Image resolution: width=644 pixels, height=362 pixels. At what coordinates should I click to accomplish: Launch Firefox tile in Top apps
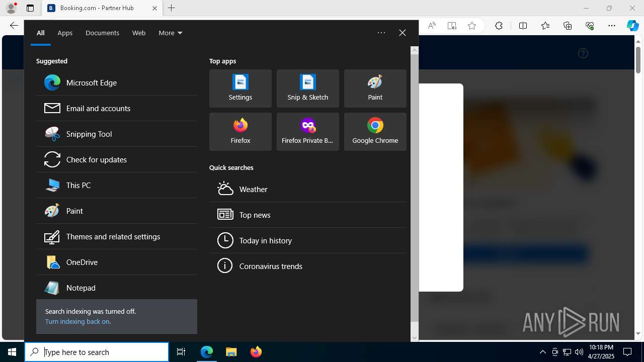point(240,132)
